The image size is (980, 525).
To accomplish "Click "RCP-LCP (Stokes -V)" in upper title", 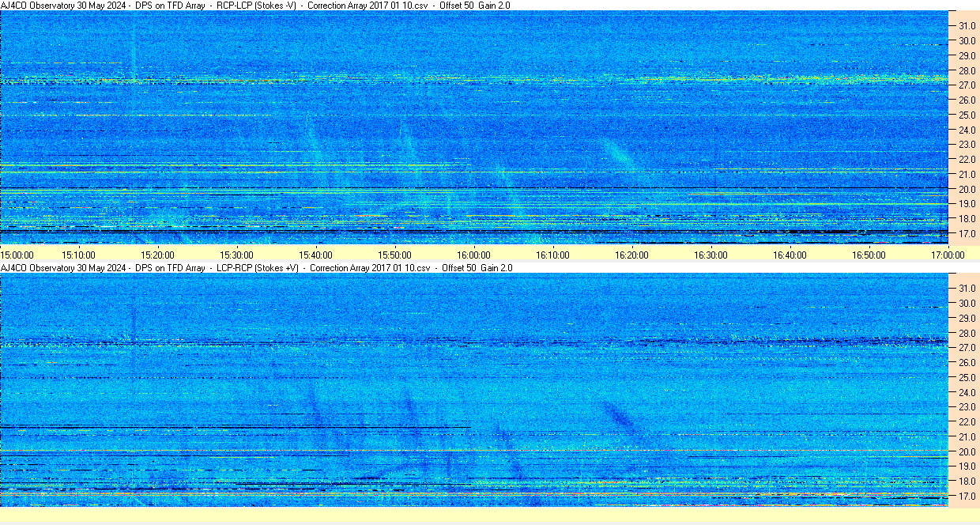I will 256,5.
